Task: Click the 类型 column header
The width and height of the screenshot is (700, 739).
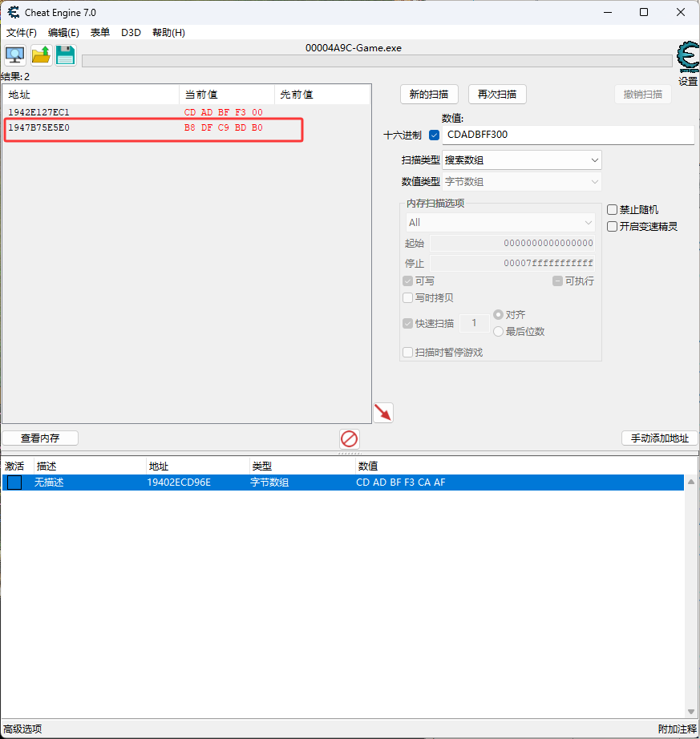Action: coord(301,466)
